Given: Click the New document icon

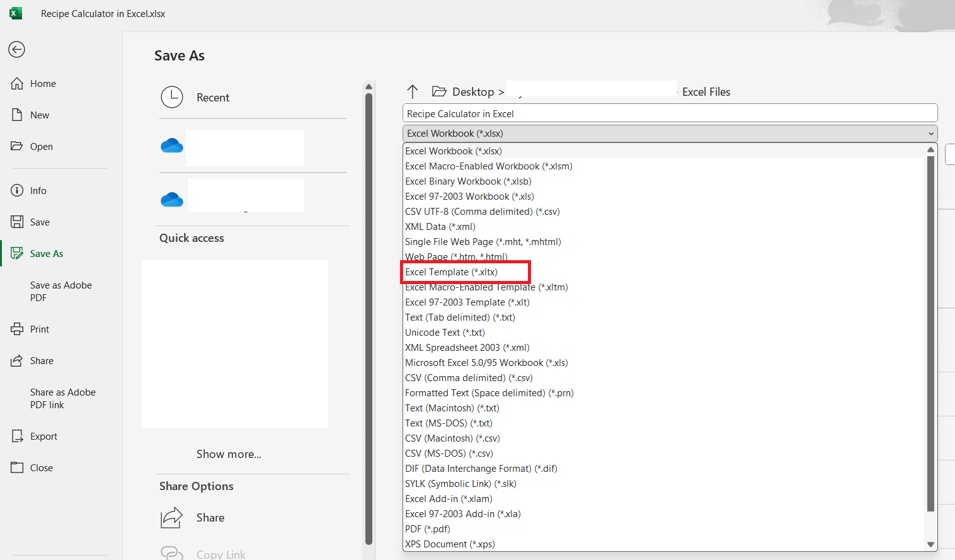Looking at the screenshot, I should [x=17, y=115].
